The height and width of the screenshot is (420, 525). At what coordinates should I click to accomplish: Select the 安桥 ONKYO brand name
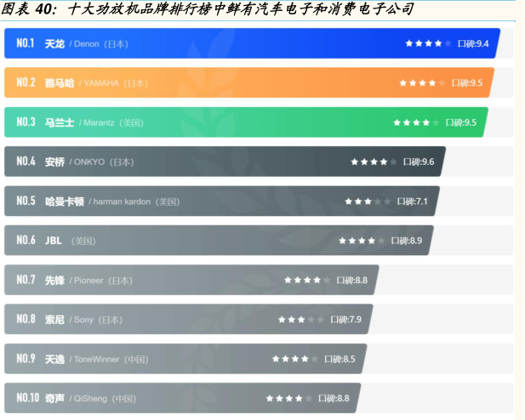(89, 162)
